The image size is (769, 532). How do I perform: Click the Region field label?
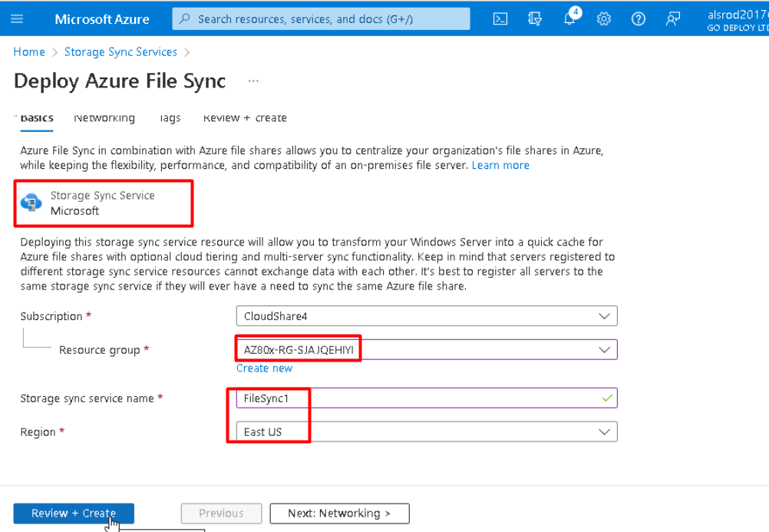(38, 432)
